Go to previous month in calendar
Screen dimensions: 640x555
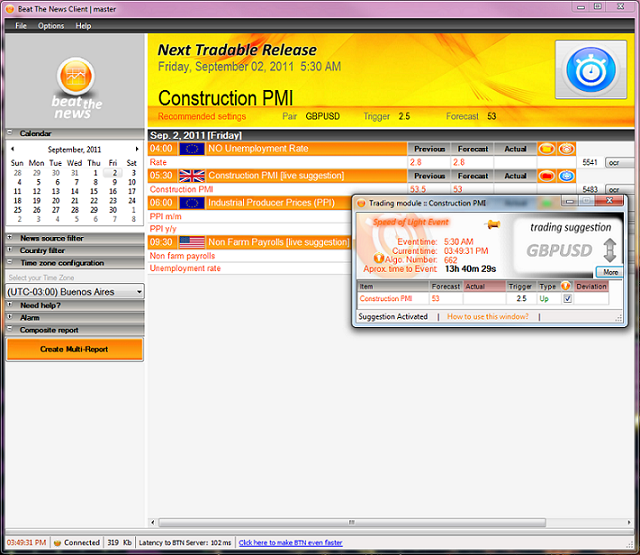[x=12, y=149]
